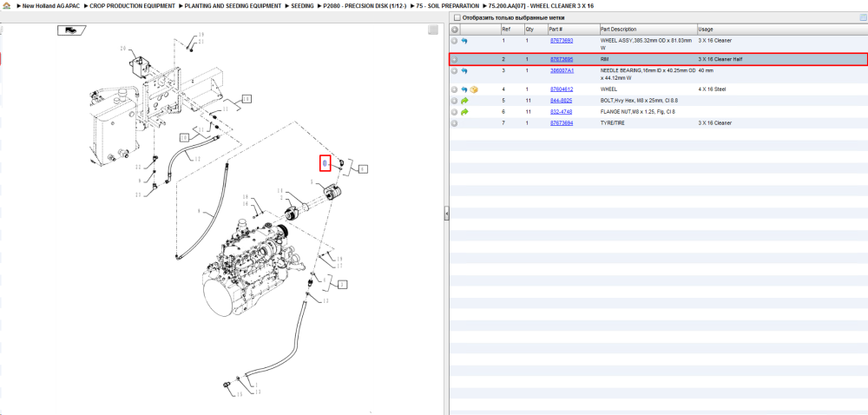Click the blue arrow icon in NEEDLE BEARING row

pyautogui.click(x=464, y=71)
